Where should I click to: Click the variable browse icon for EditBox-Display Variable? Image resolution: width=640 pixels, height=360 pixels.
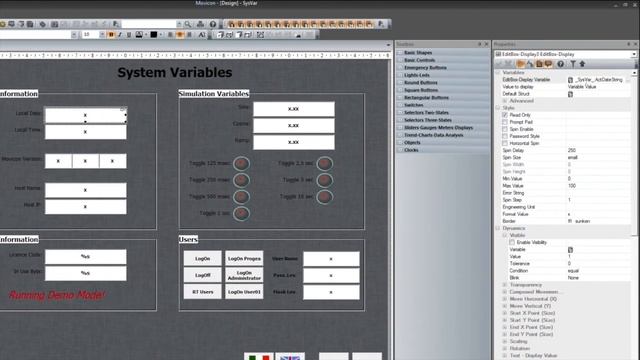pos(570,80)
